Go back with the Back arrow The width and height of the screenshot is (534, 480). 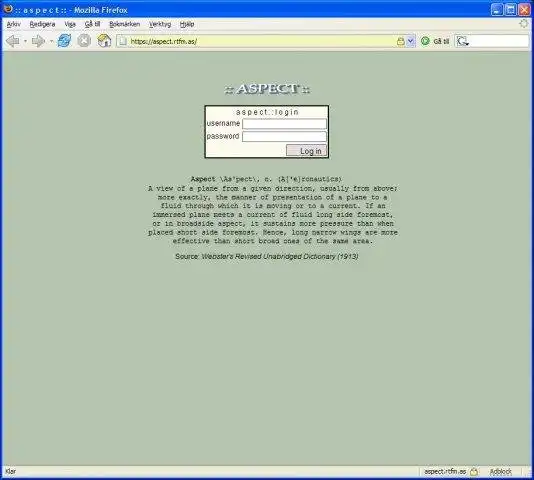coord(13,41)
